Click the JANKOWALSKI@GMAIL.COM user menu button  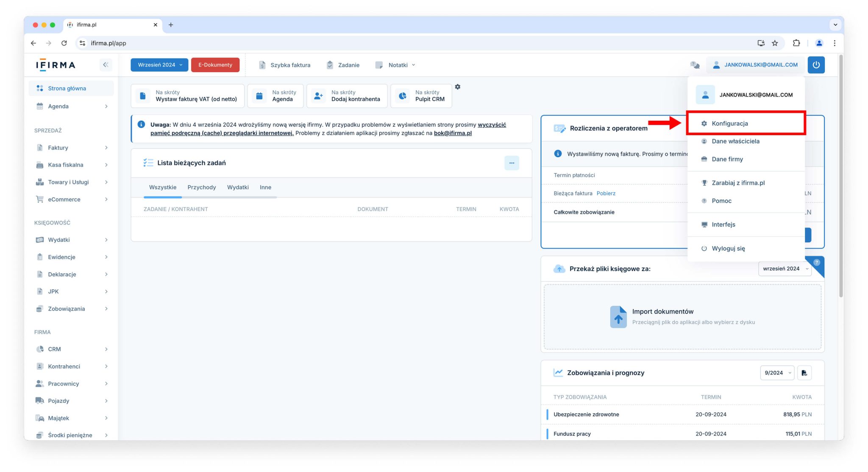click(756, 65)
